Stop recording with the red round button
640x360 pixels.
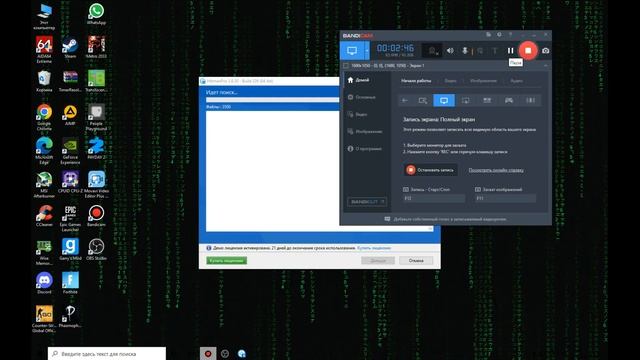pyautogui.click(x=528, y=51)
